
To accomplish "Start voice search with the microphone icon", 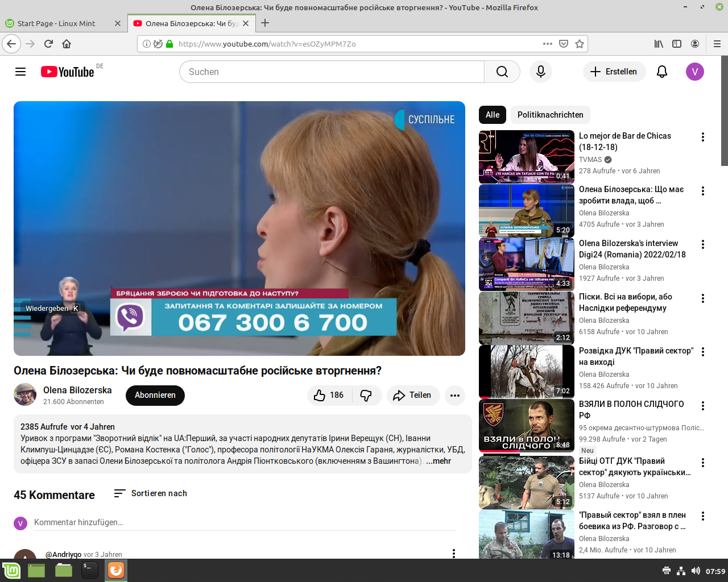I will click(541, 72).
